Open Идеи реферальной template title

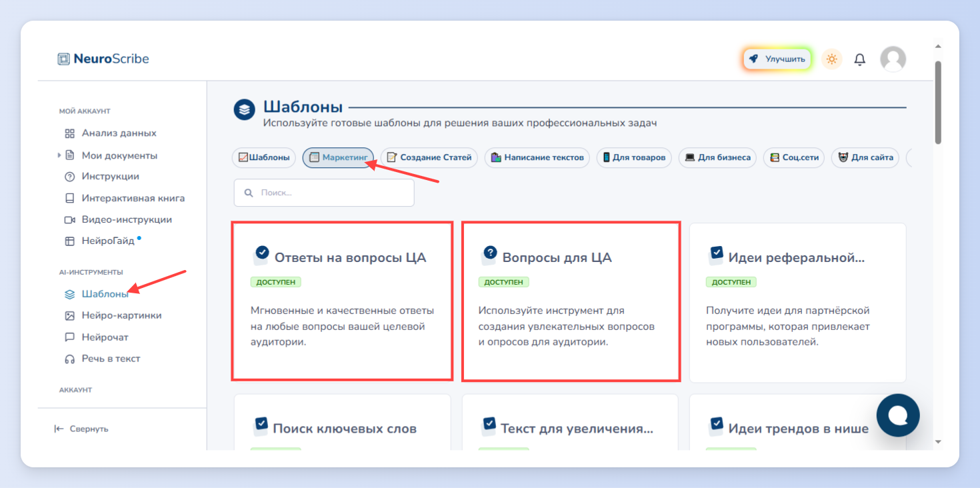point(796,258)
